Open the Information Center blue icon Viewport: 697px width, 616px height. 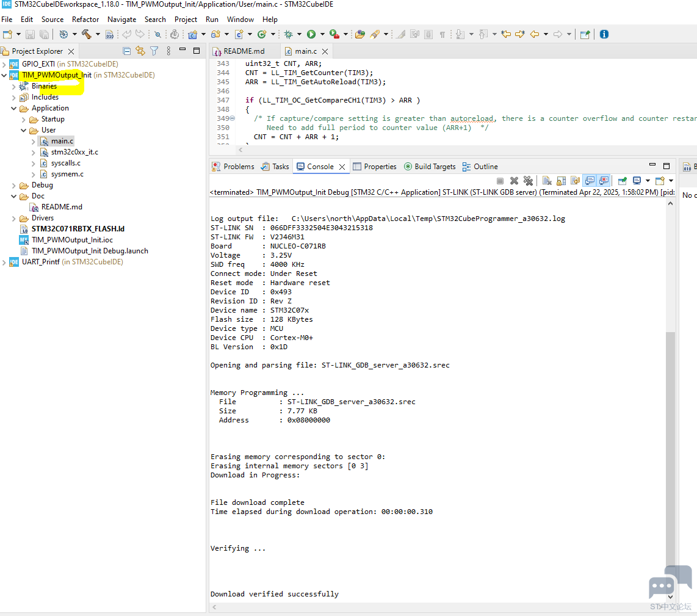tap(604, 34)
